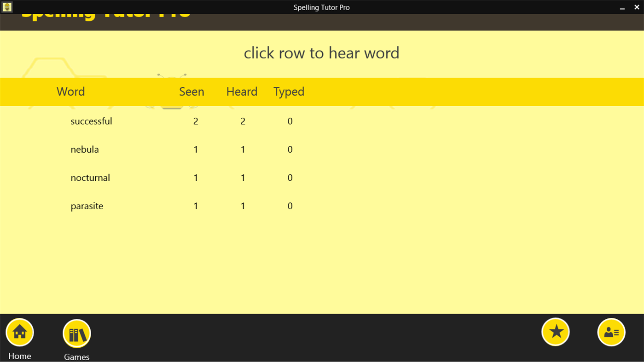Image resolution: width=644 pixels, height=362 pixels.
Task: Play the word 'parasite' row
Action: [x=184, y=206]
